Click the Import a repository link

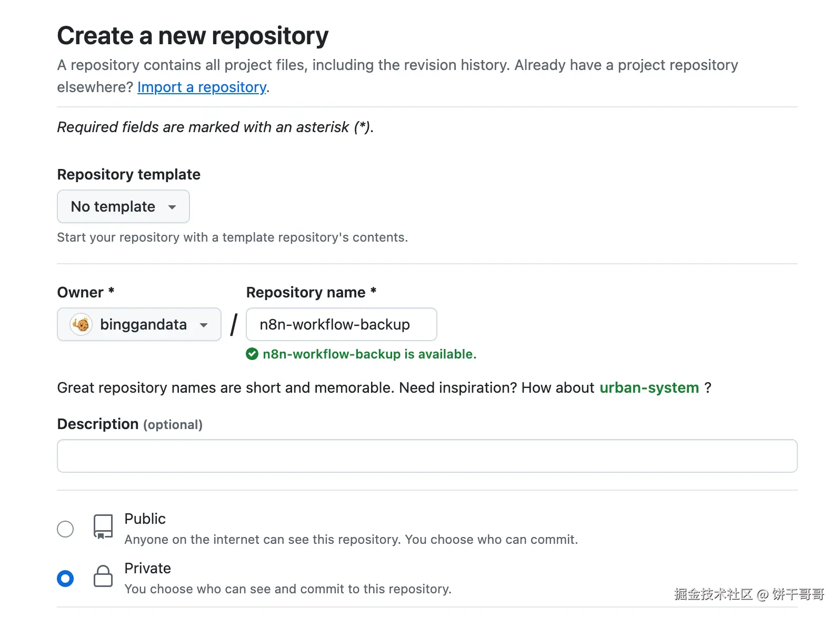[x=202, y=87]
